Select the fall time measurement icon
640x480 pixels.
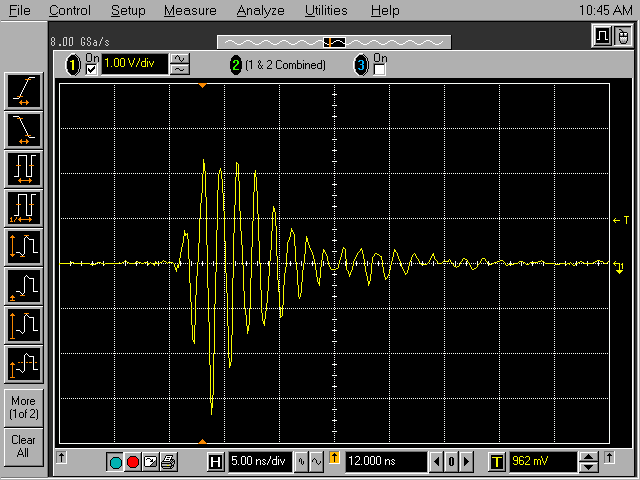[24, 130]
